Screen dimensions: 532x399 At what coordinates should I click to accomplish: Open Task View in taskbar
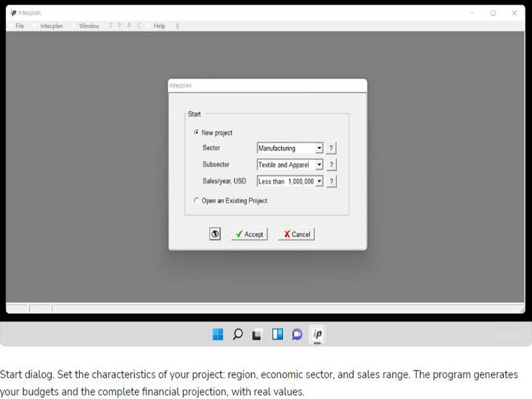coord(257,335)
